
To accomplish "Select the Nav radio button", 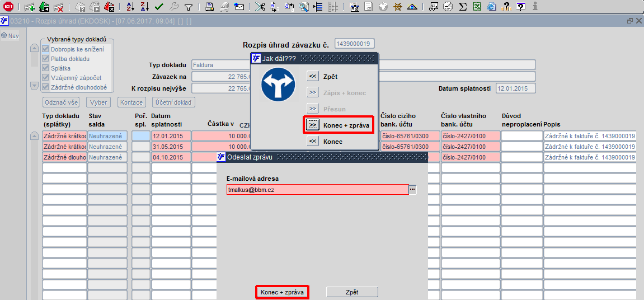I will click(3, 36).
